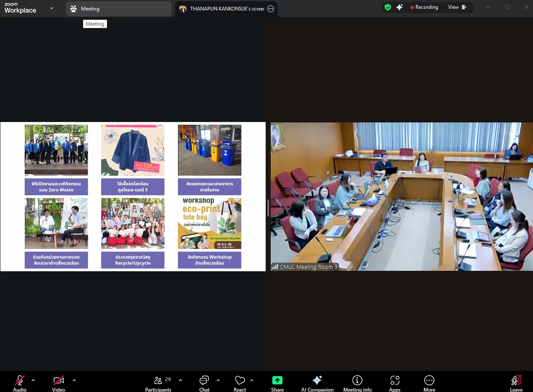Screen dimensions: 533x392
Task: Click the seminar talk photo with two speakers
Action: point(56,223)
